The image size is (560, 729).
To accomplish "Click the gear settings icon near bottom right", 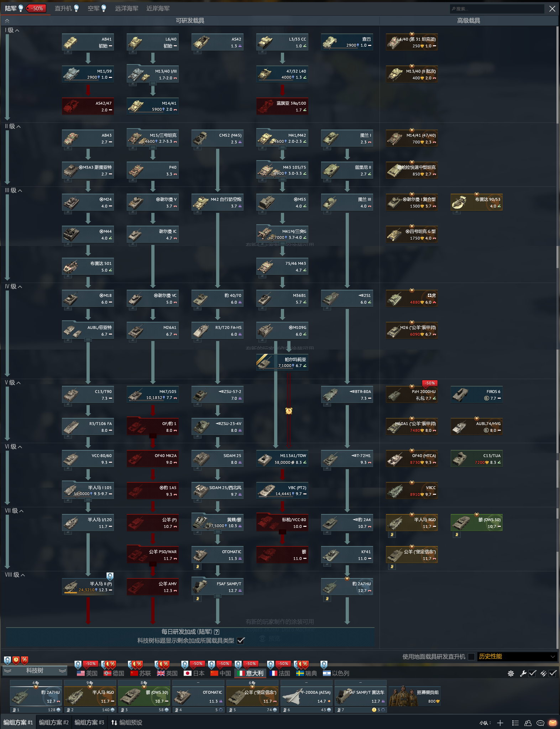I will [x=511, y=673].
